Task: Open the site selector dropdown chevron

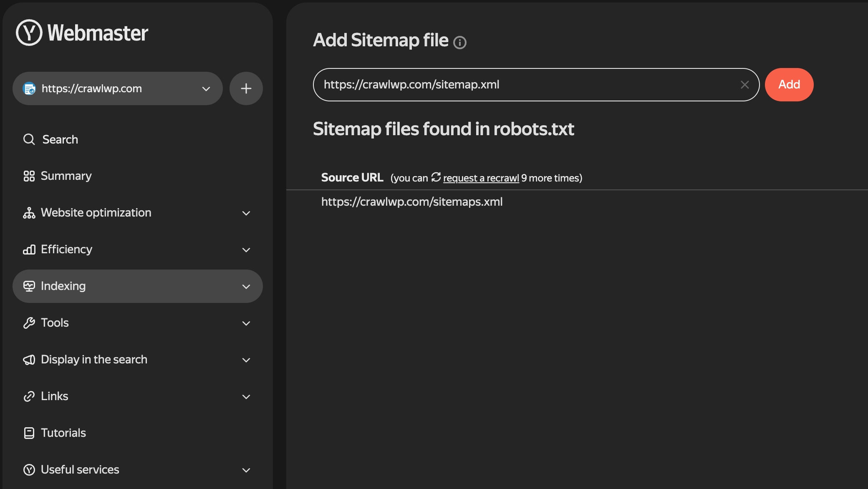Action: 206,89
